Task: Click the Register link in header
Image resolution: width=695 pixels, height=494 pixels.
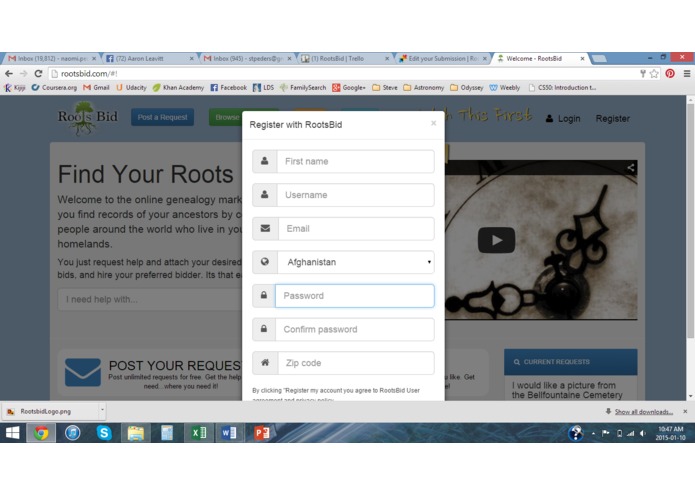Action: 613,119
